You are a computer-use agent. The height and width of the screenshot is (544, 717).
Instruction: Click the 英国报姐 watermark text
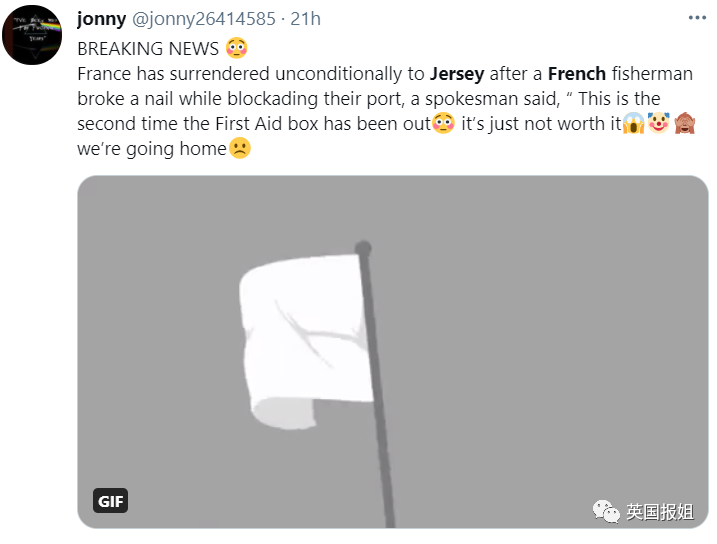pos(660,512)
